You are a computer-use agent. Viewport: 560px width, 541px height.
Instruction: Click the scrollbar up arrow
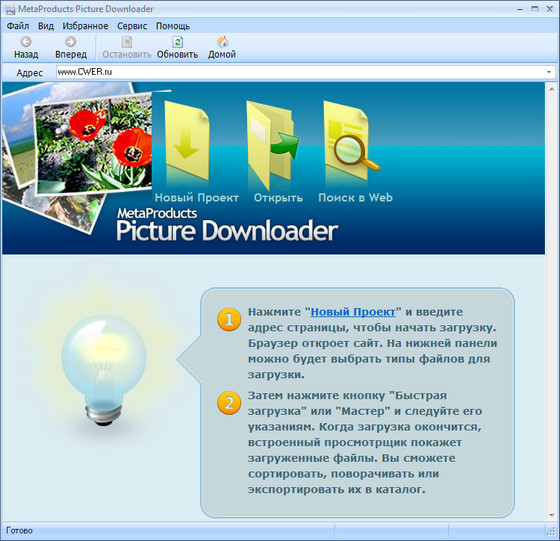click(552, 89)
